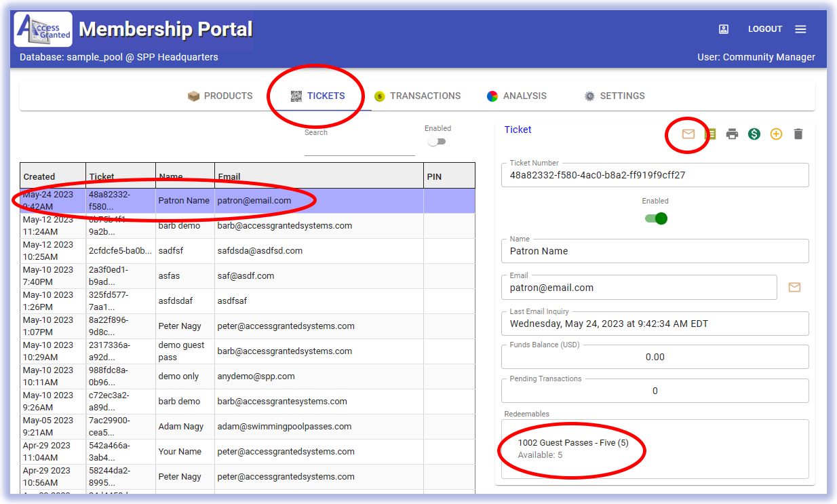Viewport: 837px width, 504px height.
Task: Click the envelope icon beside Email field
Action: (x=794, y=288)
